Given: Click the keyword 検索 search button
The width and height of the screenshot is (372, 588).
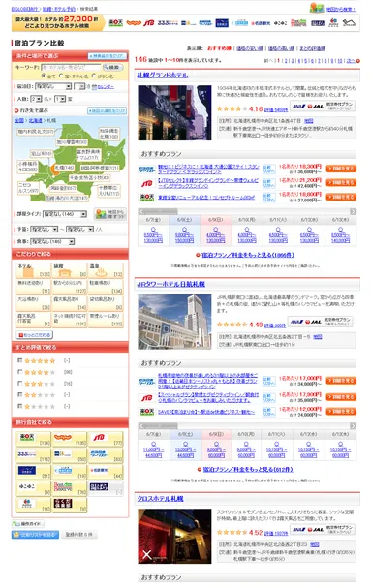Looking at the screenshot, I should (113, 67).
